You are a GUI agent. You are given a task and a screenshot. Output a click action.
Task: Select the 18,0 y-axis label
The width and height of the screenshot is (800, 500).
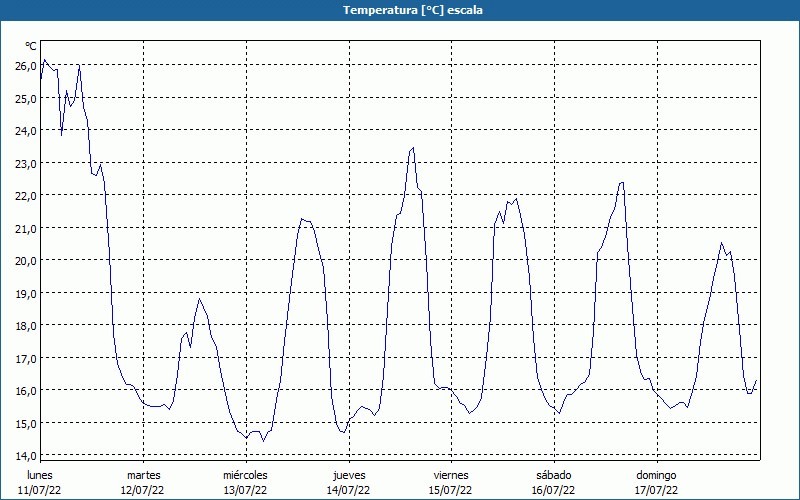tap(26, 326)
